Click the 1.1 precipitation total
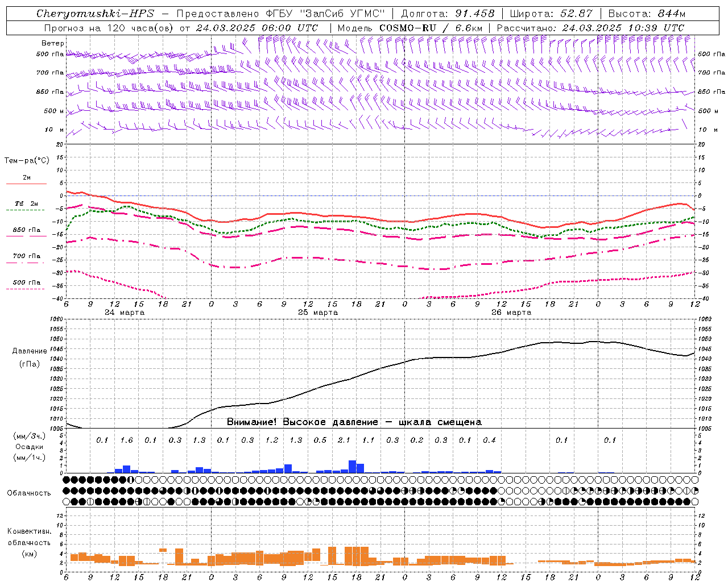 pos(369,440)
